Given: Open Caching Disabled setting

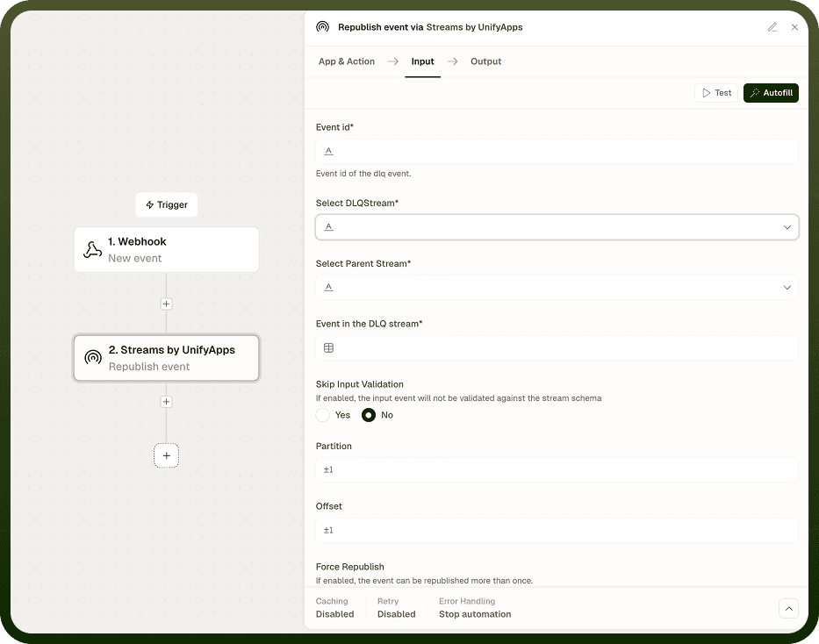Looking at the screenshot, I should (x=334, y=608).
